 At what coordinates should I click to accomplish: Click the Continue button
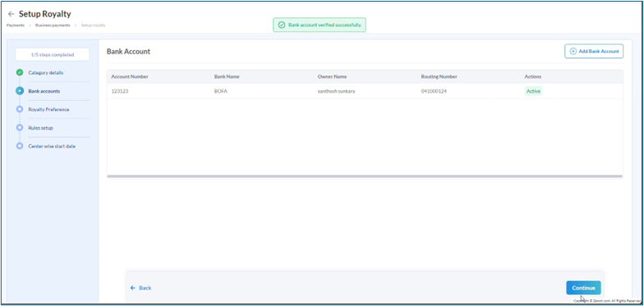(583, 288)
